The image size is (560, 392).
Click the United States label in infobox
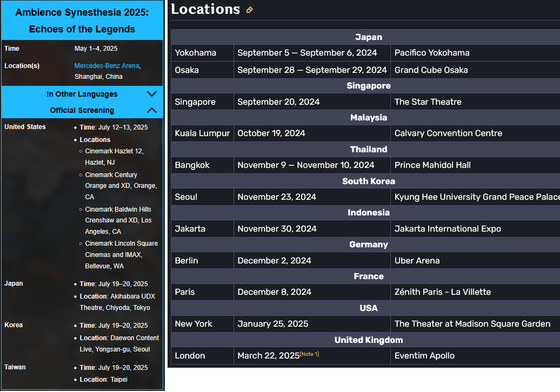pos(25,127)
